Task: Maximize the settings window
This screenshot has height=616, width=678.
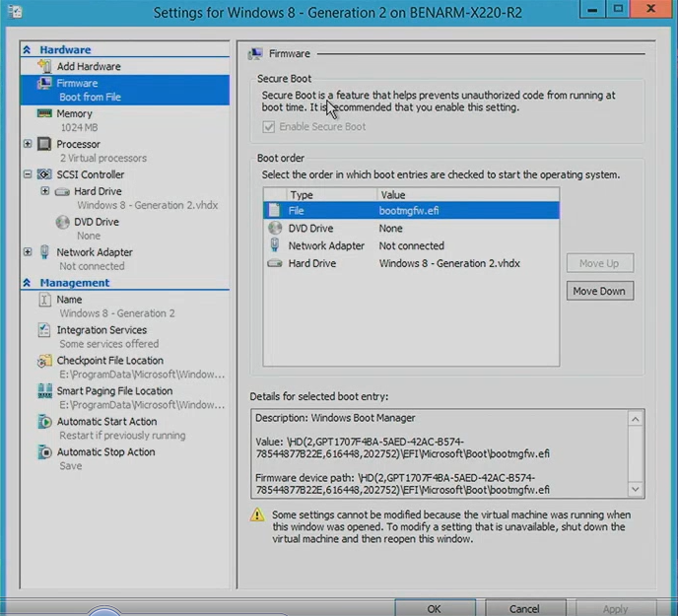Action: tap(618, 9)
